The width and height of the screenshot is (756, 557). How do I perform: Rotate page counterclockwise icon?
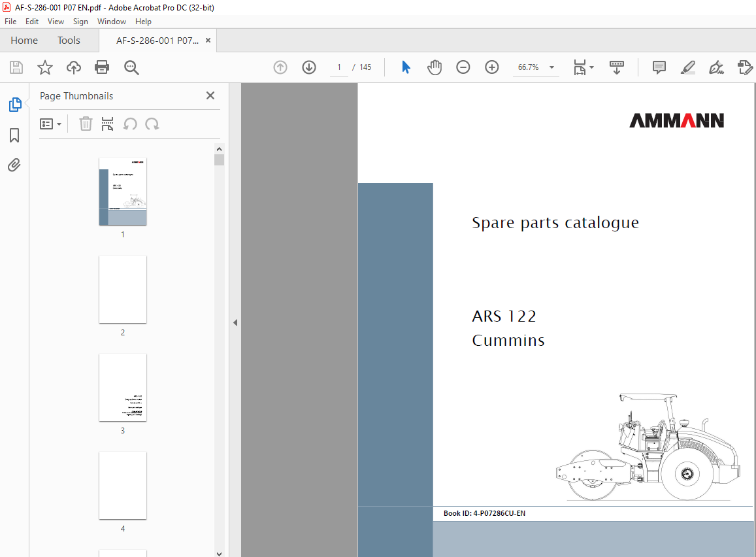[x=129, y=124]
